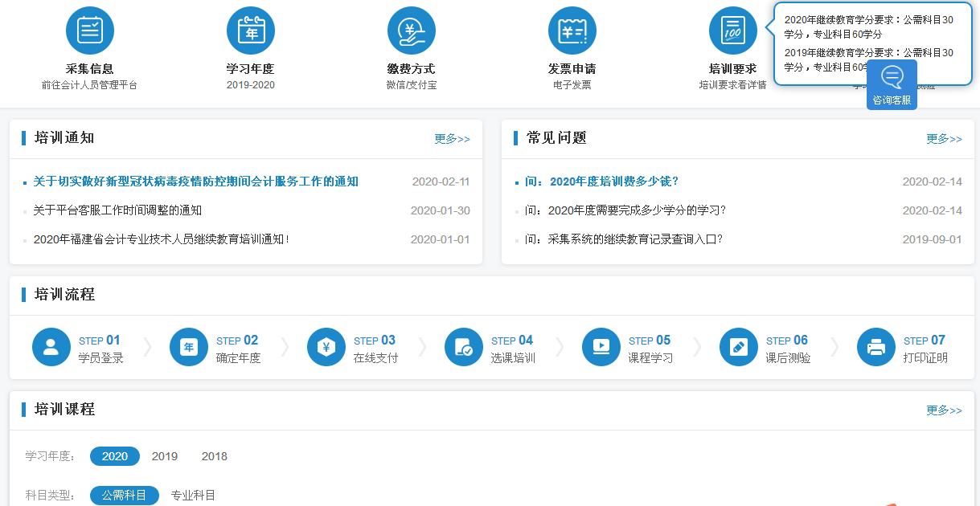This screenshot has height=506, width=980.
Task: Switch subject type to 专业科目
Action: tap(193, 496)
